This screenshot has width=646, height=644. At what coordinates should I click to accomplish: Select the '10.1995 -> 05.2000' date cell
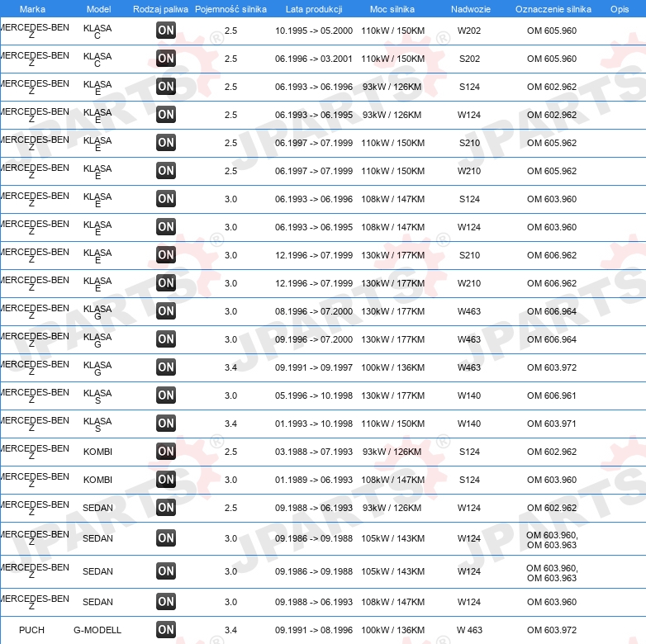(314, 31)
